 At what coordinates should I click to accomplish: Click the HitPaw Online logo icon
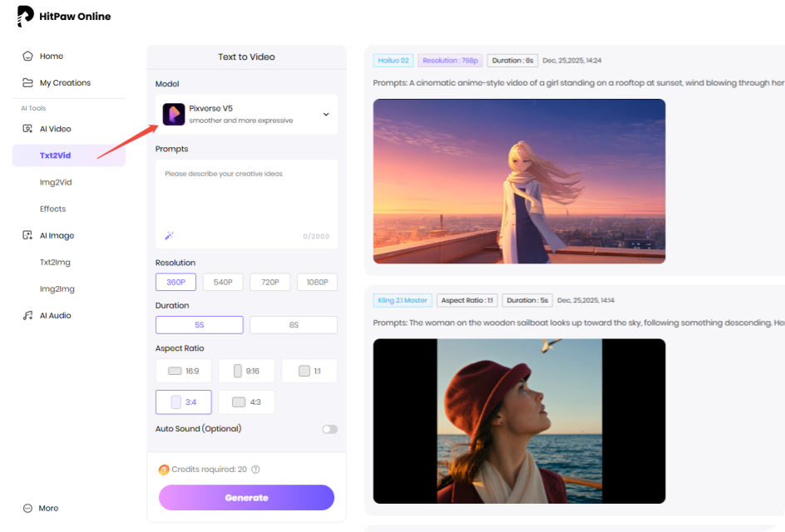point(25,17)
